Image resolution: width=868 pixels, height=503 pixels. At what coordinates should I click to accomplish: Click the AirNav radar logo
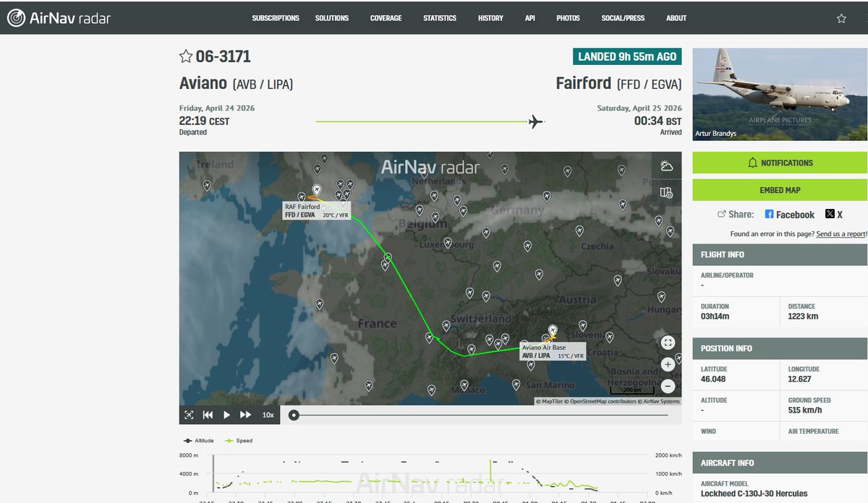[x=59, y=18]
